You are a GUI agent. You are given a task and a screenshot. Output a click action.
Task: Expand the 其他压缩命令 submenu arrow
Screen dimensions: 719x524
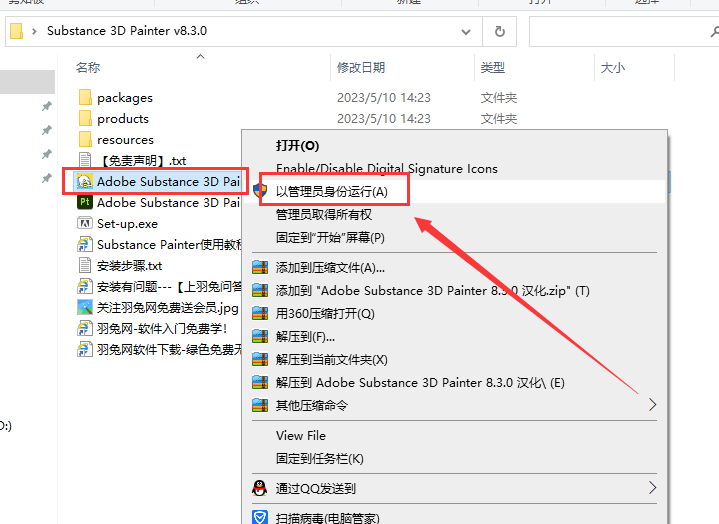point(653,405)
